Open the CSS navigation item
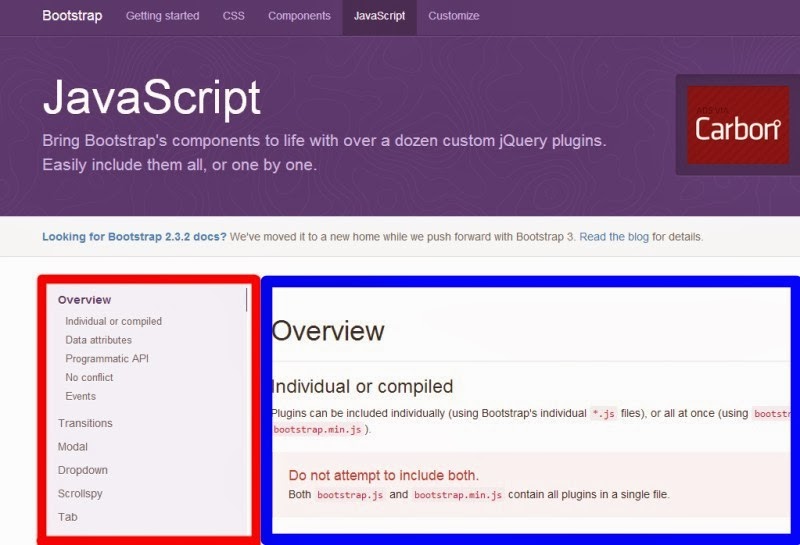The image size is (800, 545). (x=233, y=16)
